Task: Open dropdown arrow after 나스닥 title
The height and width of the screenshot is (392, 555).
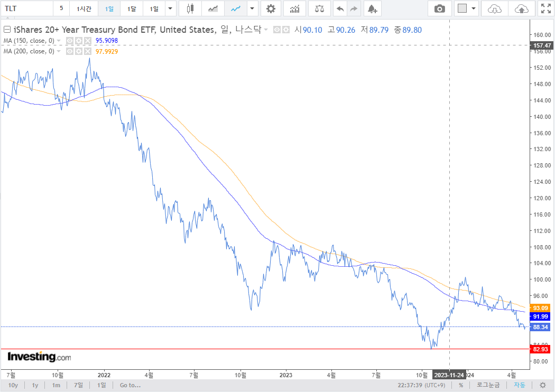Action: click(266, 30)
